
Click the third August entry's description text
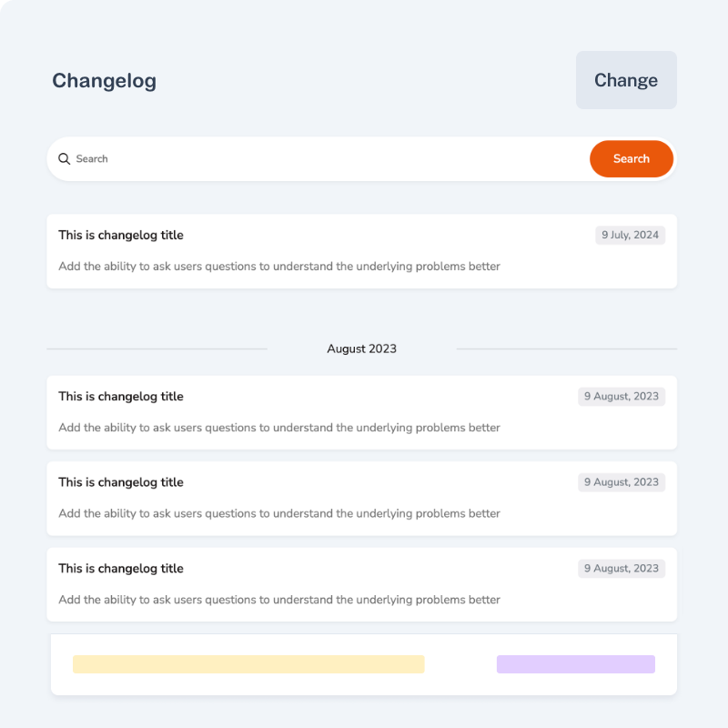point(279,600)
